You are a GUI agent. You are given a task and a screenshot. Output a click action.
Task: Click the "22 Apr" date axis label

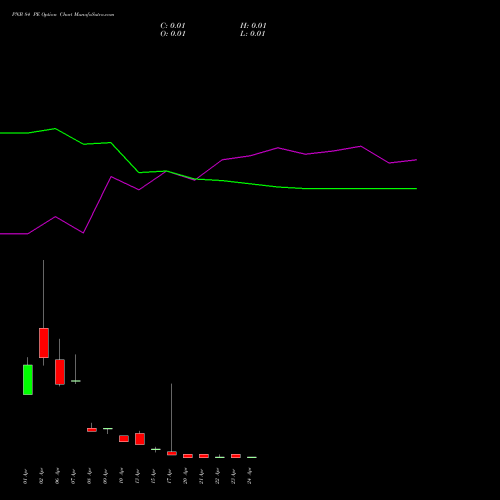coord(218,476)
